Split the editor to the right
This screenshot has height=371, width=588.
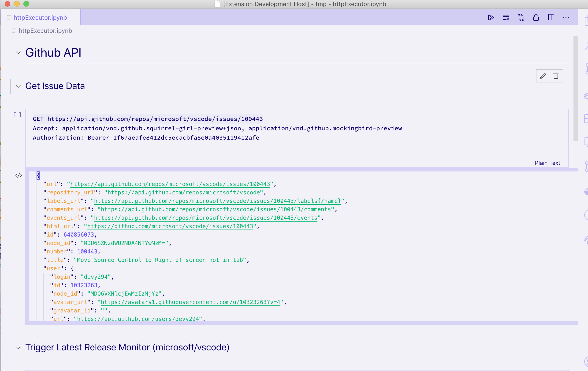551,17
